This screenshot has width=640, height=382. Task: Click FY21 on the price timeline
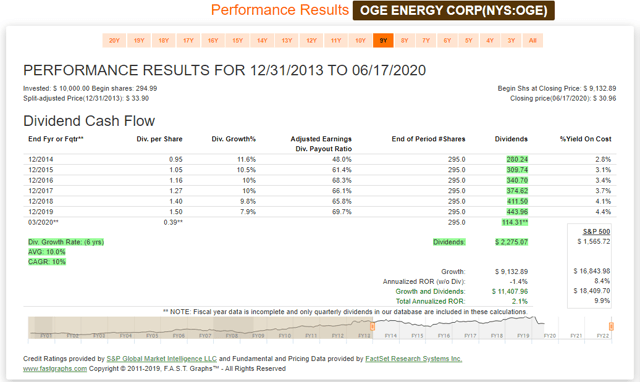[x=576, y=335]
